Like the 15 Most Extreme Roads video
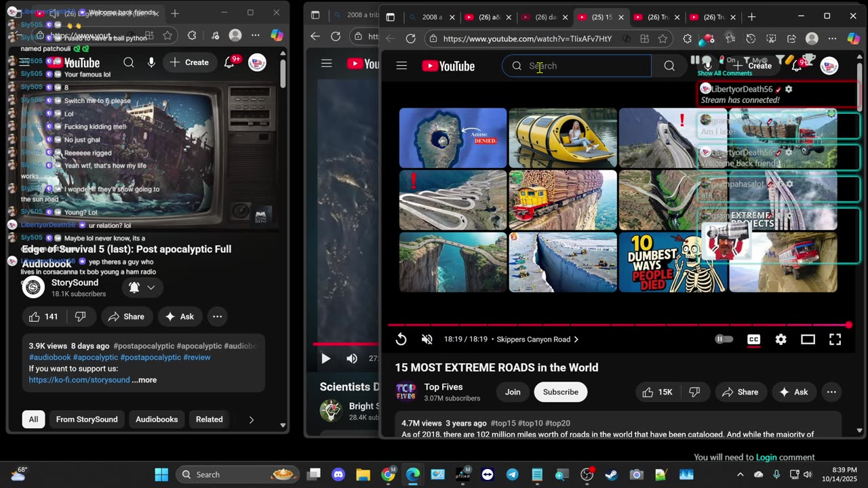The image size is (868, 488). pos(656,392)
